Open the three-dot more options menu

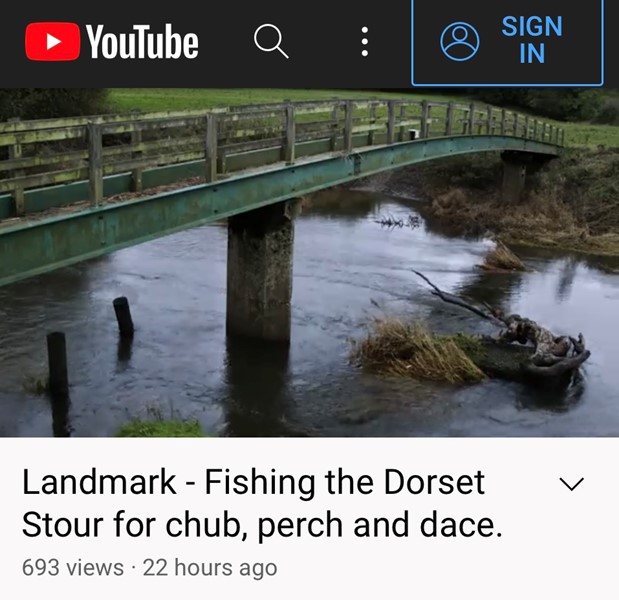pos(365,41)
